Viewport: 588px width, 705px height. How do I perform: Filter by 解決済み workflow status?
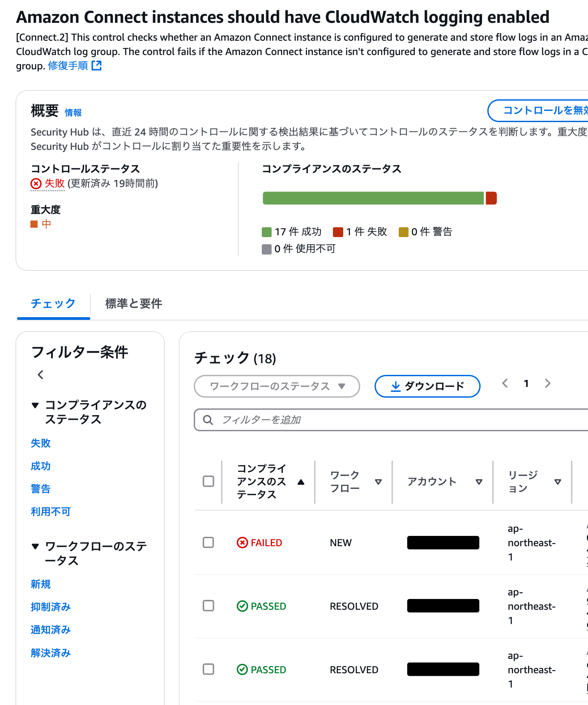[51, 653]
